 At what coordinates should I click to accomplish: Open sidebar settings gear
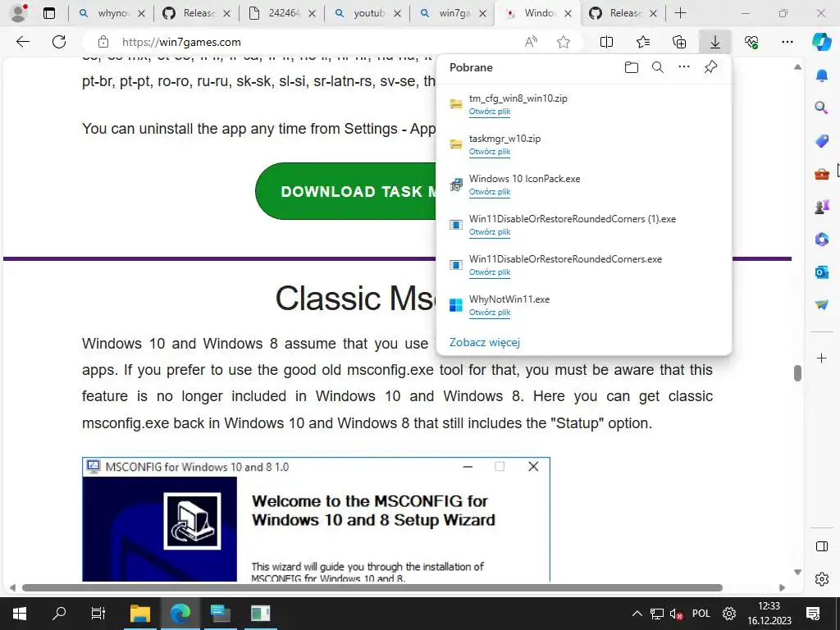pos(821,579)
